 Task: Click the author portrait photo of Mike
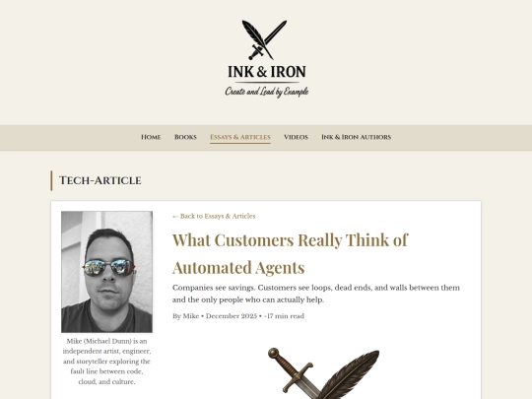pos(106,272)
